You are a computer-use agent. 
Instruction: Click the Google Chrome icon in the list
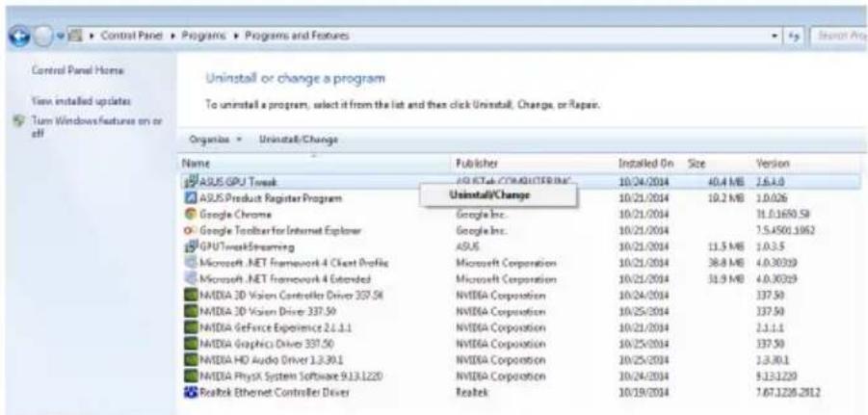(191, 214)
